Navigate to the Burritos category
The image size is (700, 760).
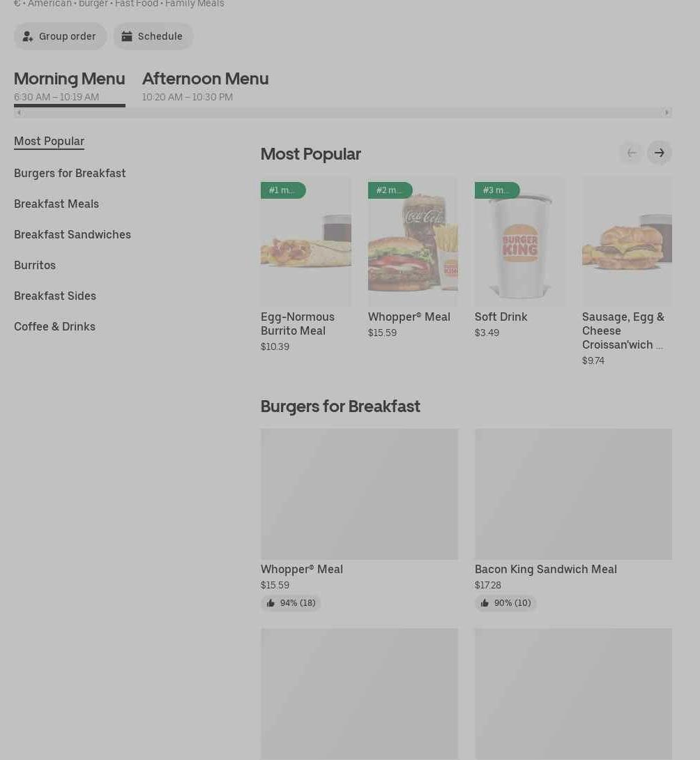tap(35, 265)
